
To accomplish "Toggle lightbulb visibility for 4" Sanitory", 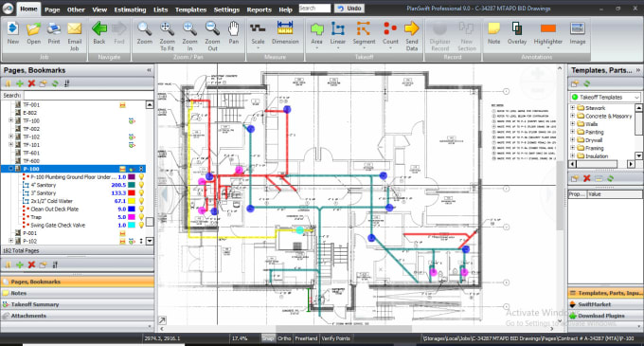I will click(141, 185).
